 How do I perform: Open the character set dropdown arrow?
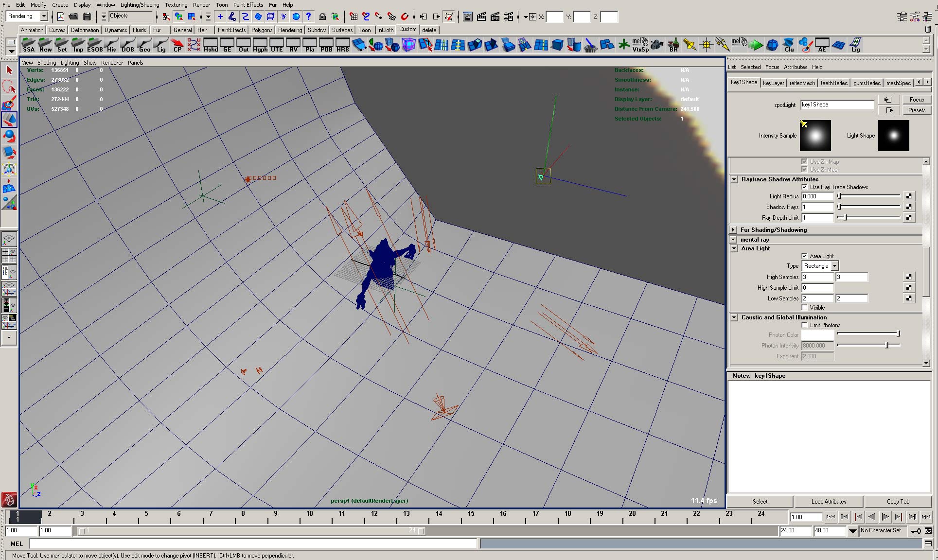(853, 531)
